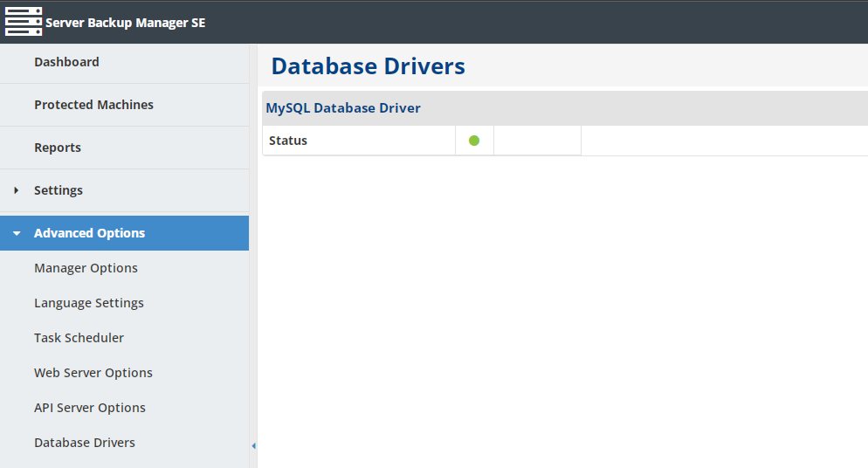Go to Task Scheduler
The width and height of the screenshot is (868, 468).
pos(79,337)
